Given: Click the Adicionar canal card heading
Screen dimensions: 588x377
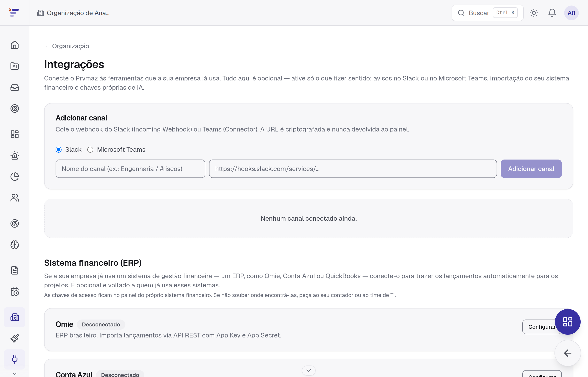Looking at the screenshot, I should 82,118.
